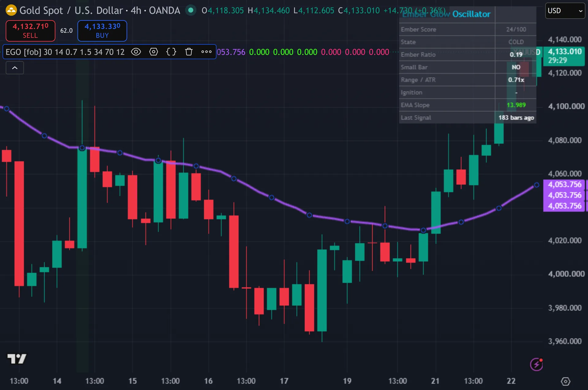Click the BUY 4,133.330 button

[102, 31]
